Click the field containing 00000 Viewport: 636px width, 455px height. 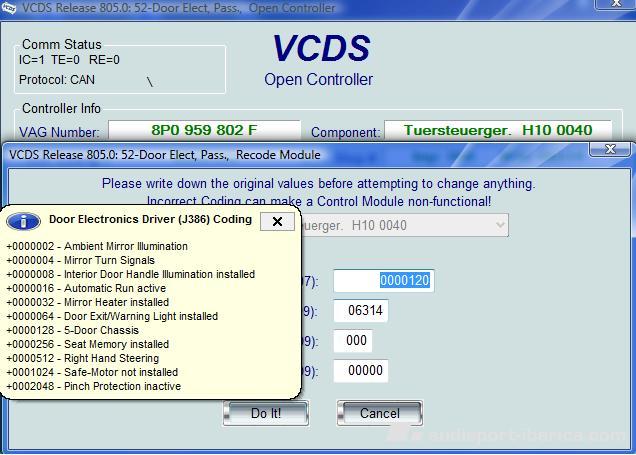[x=361, y=371]
